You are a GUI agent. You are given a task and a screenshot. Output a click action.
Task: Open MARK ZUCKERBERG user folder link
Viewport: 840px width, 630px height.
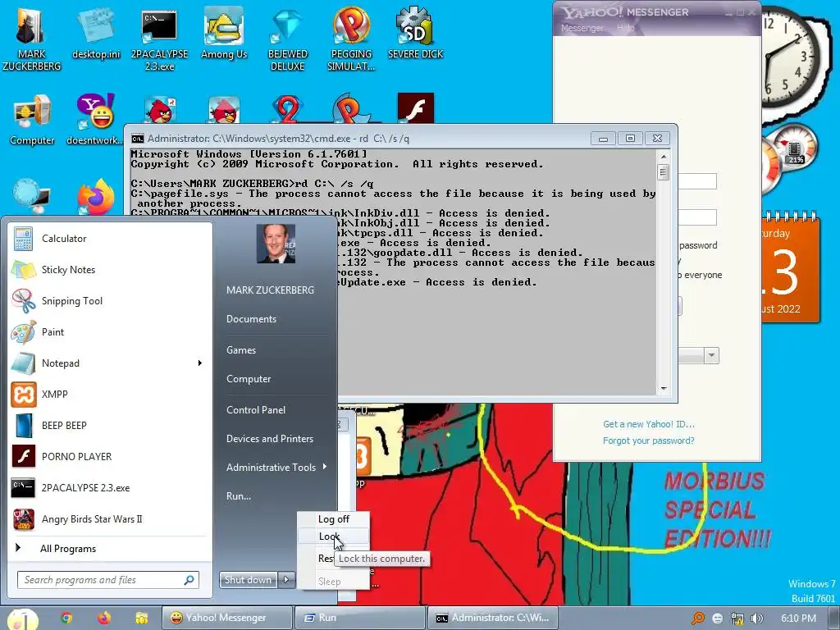tap(270, 290)
